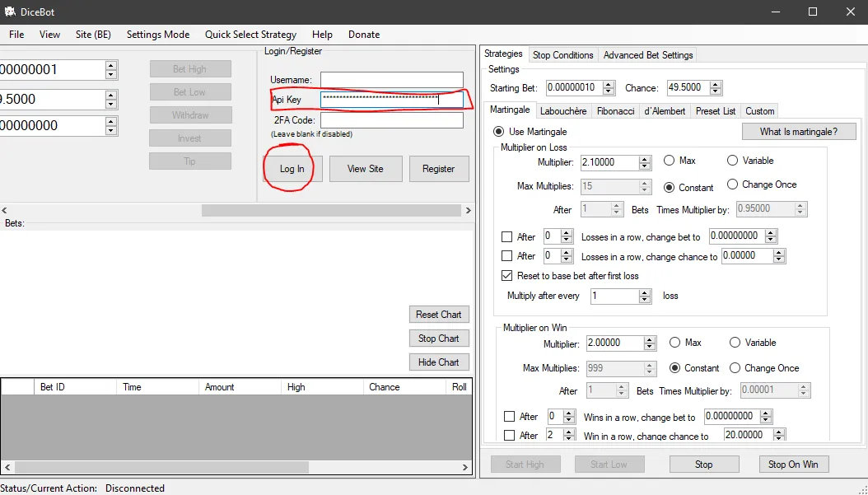Select the Preset List tab
The image size is (868, 495).
(x=715, y=110)
